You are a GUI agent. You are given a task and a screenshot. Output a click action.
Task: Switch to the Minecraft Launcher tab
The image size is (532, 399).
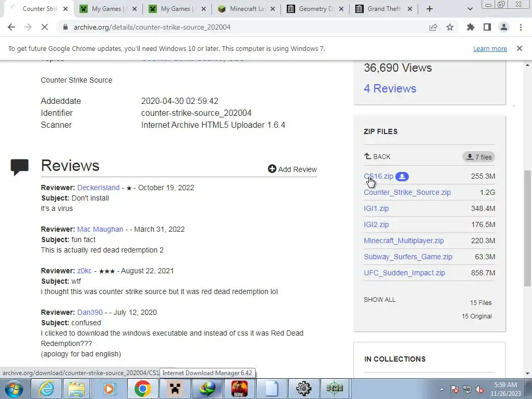(x=246, y=9)
